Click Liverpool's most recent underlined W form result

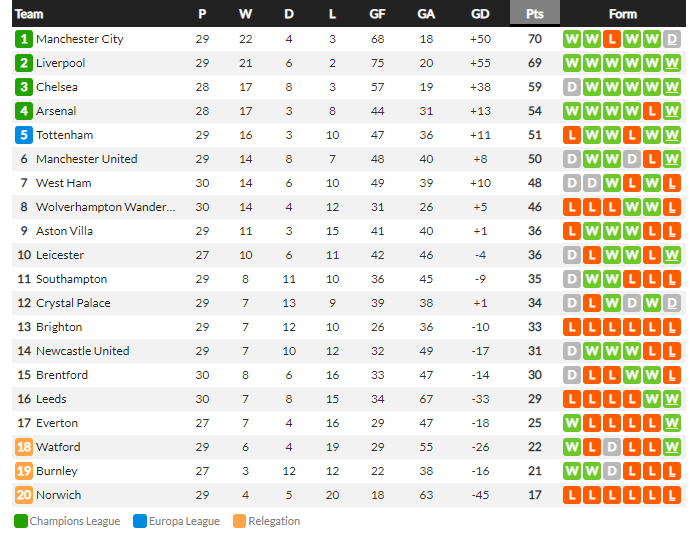[672, 63]
